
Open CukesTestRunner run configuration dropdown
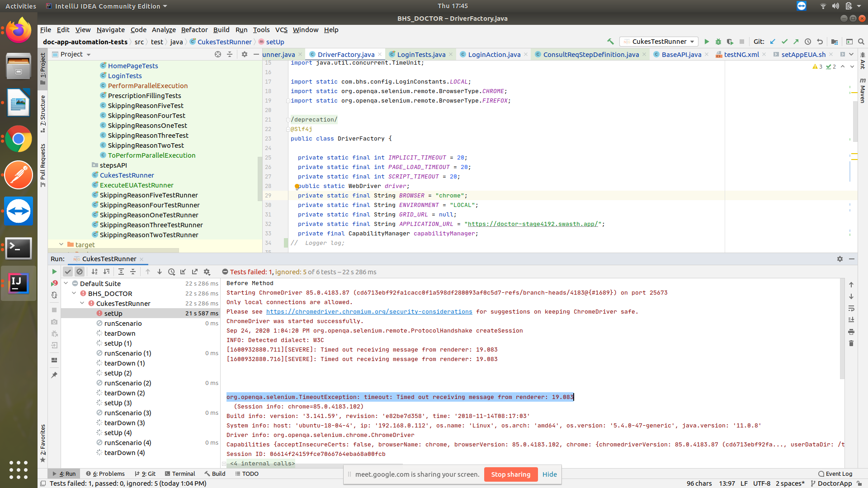659,42
